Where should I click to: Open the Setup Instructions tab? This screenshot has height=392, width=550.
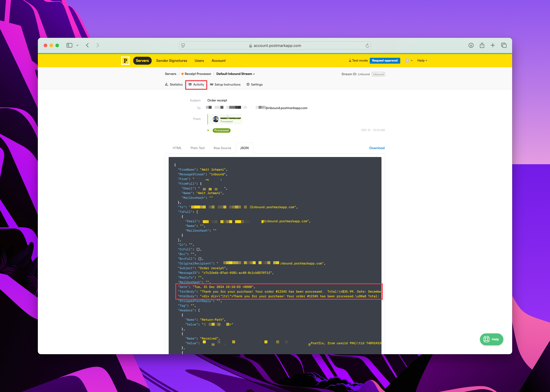pos(225,84)
